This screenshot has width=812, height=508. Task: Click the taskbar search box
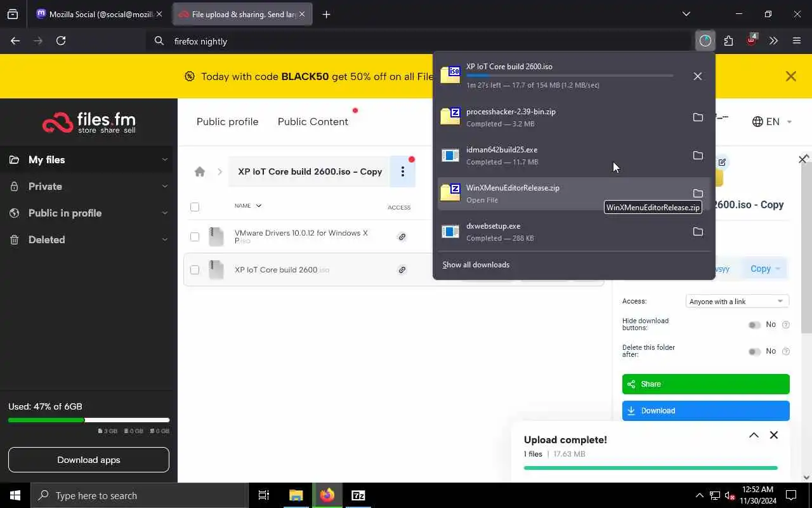(140, 495)
